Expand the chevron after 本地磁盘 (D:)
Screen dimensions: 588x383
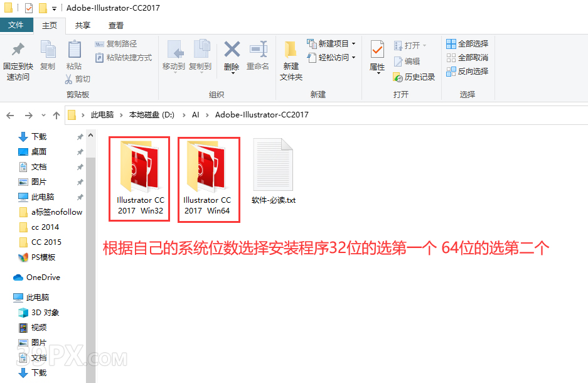tap(183, 115)
